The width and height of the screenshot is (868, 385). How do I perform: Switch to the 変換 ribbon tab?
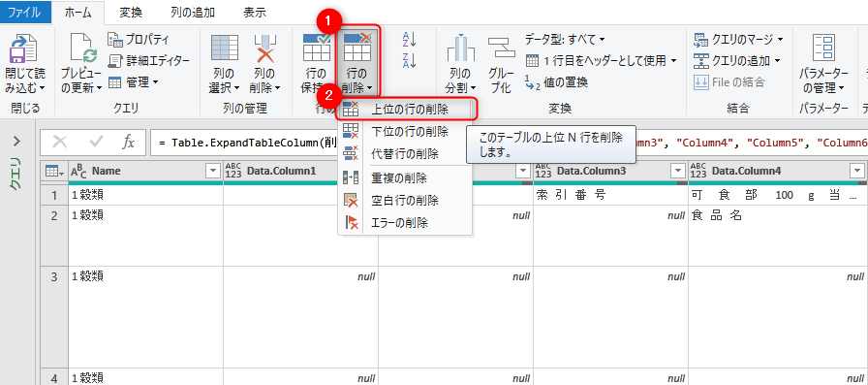(131, 13)
